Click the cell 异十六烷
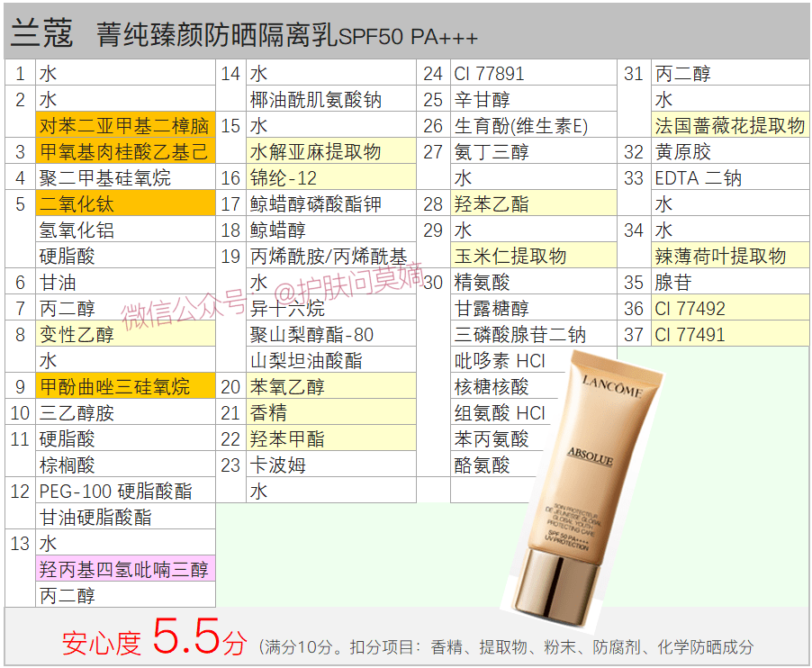 click(331, 308)
